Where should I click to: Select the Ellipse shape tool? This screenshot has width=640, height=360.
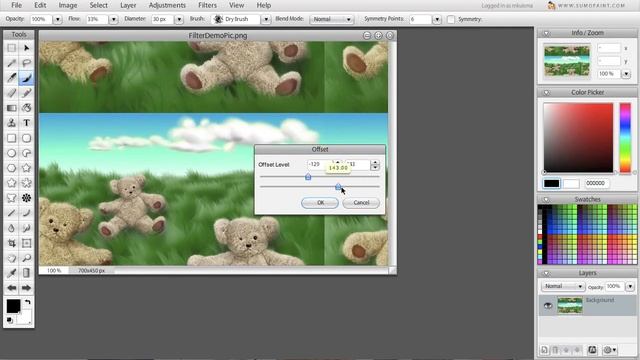[11, 153]
